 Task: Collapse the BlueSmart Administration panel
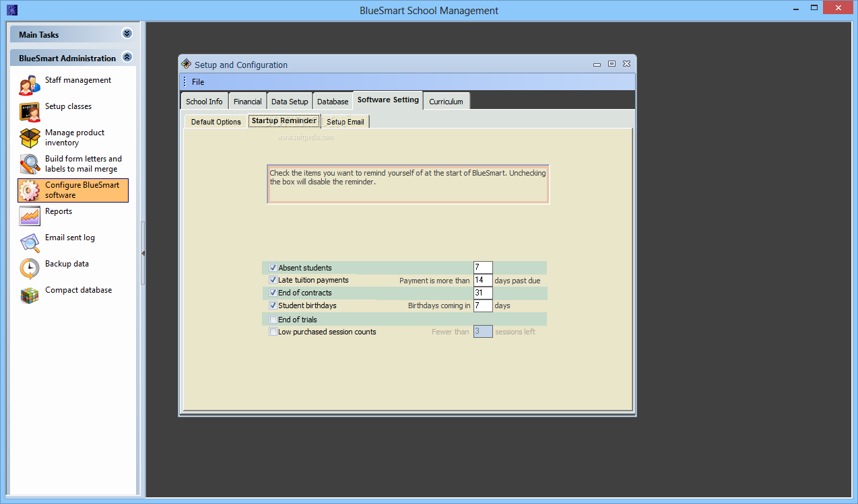click(127, 57)
